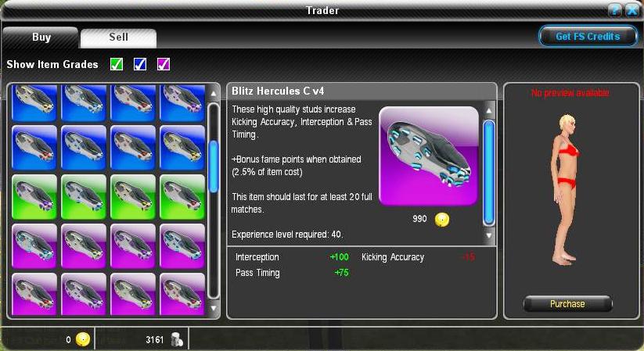This screenshot has width=644, height=351.
Task: Select the first green-grade boot icon
Action: [x=34, y=197]
